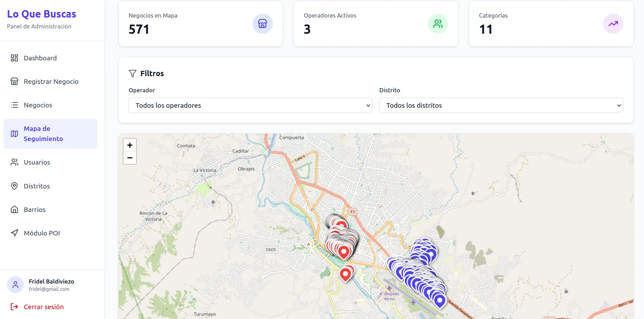
Task: Click the store icon beside Registrar Negocio
Action: pos(14,81)
